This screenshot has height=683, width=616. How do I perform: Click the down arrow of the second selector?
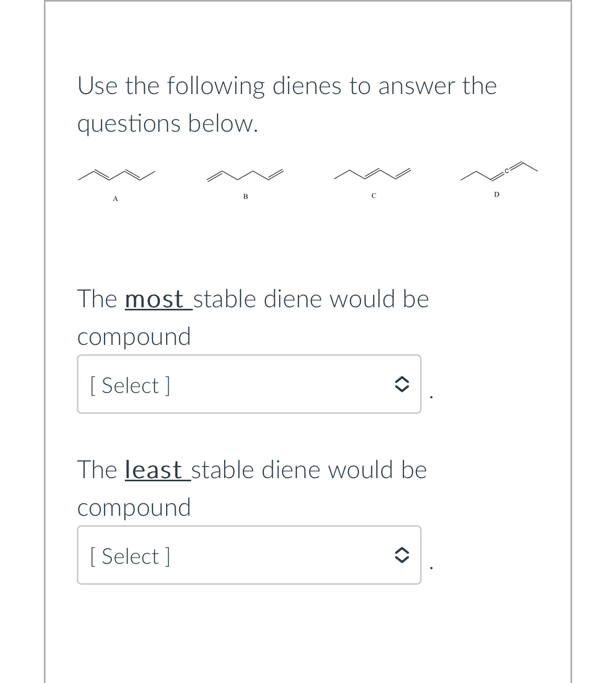tap(402, 560)
